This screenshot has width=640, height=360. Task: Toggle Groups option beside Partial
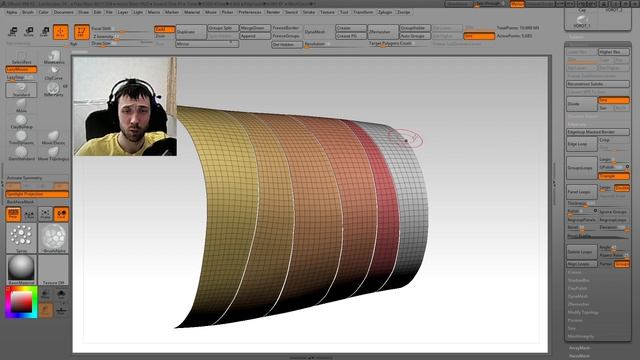[x=622, y=264]
